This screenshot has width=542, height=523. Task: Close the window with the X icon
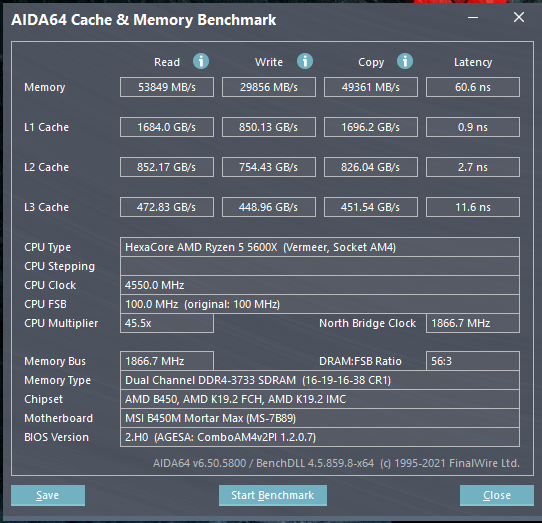point(518,17)
